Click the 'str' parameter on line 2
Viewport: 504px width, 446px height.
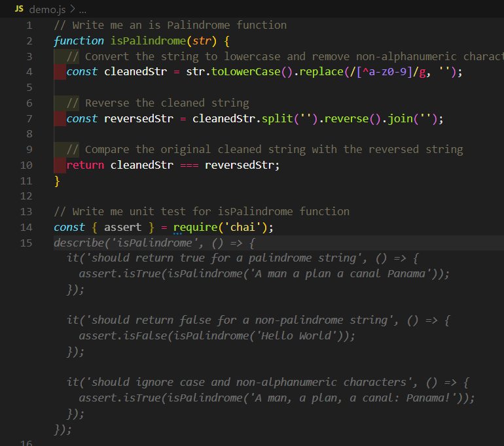202,41
